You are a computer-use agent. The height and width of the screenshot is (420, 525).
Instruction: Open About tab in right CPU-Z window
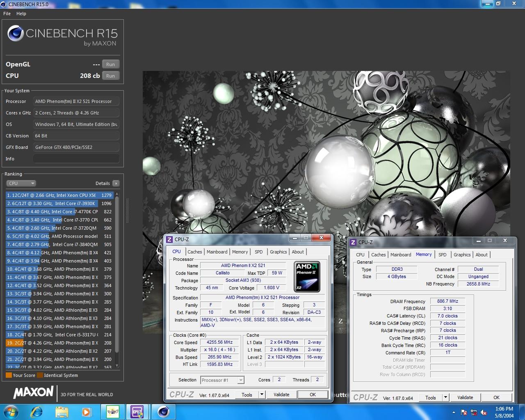(x=482, y=255)
